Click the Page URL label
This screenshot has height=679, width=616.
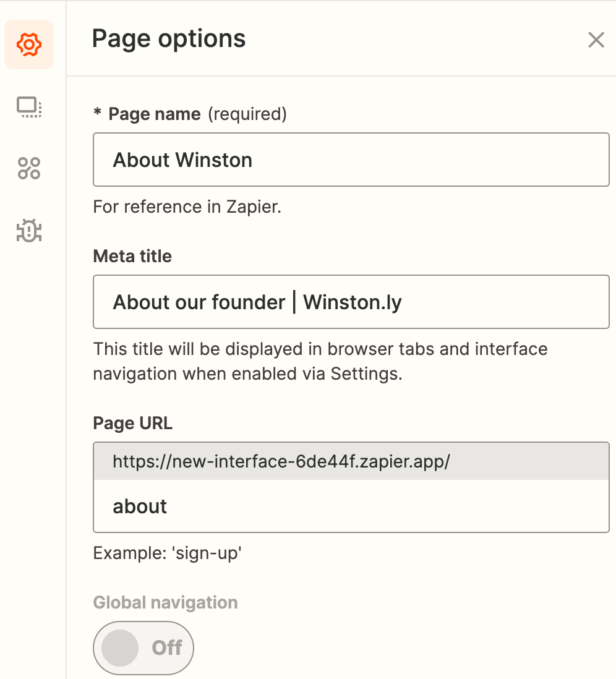(x=132, y=423)
